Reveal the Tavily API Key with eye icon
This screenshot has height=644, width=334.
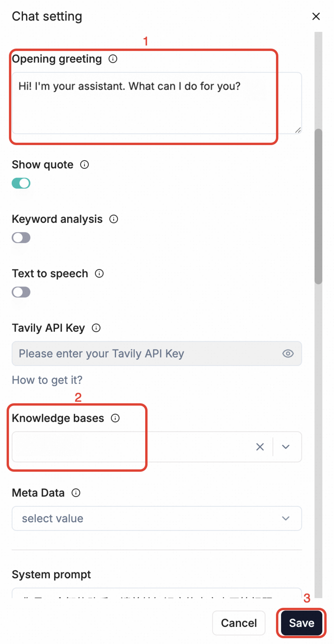coord(288,354)
